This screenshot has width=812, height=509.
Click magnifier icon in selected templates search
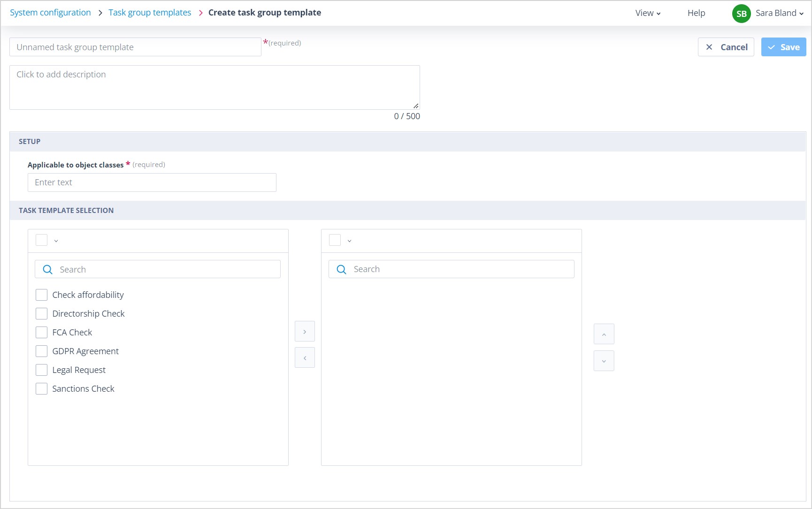(341, 269)
